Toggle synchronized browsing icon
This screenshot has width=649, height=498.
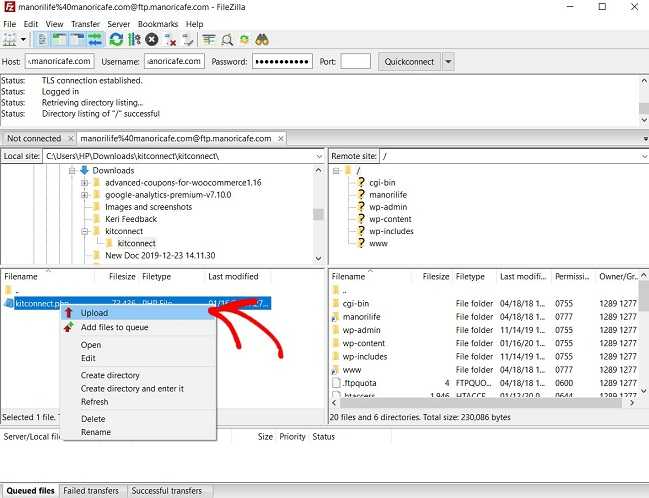pos(245,40)
